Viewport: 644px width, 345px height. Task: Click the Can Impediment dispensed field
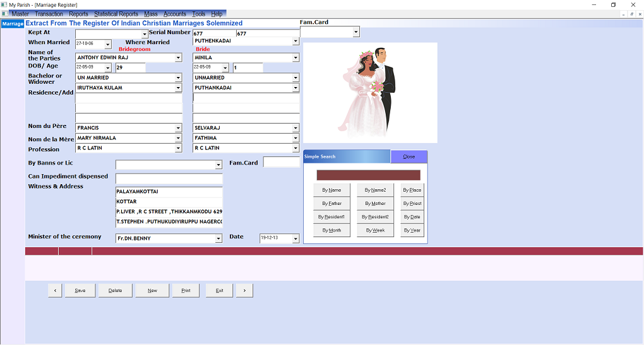click(x=169, y=178)
